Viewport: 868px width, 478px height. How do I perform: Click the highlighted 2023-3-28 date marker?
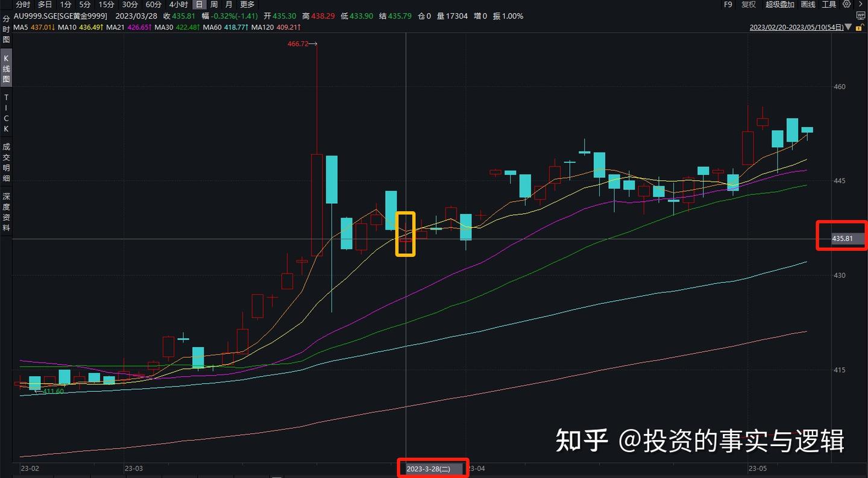pyautogui.click(x=433, y=467)
